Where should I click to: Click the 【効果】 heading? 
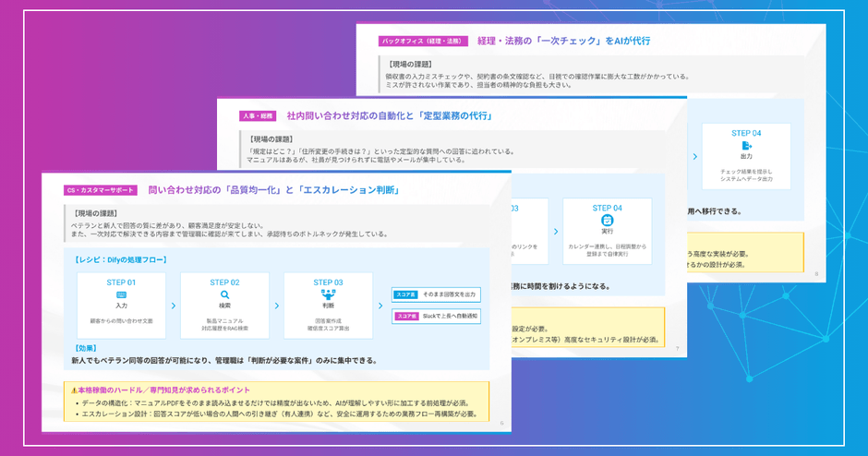click(x=85, y=349)
